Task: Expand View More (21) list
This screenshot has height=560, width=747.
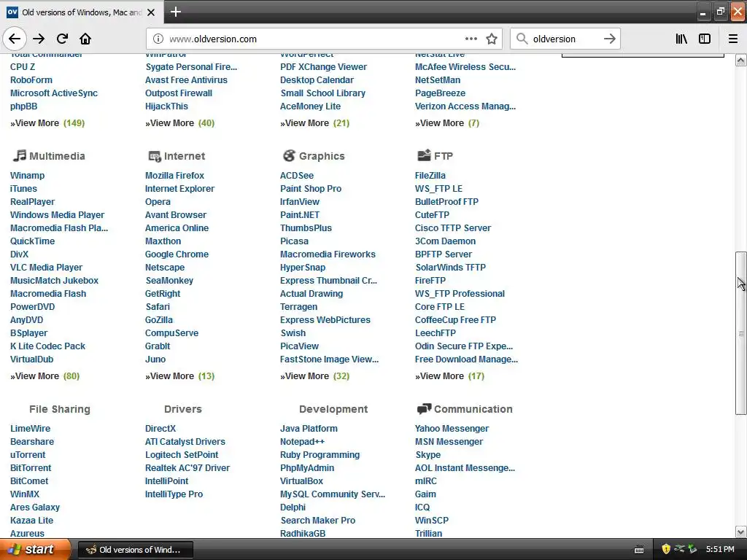Action: tap(314, 123)
